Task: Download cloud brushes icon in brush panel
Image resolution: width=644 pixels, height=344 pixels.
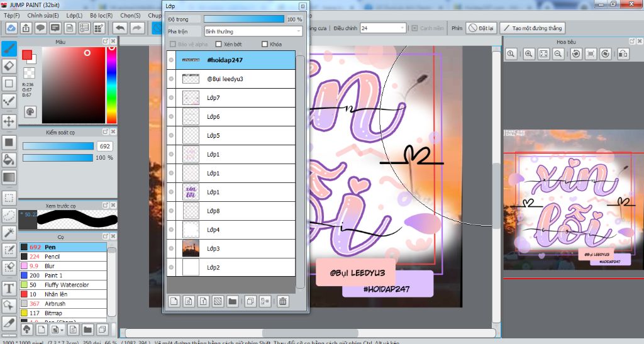Action: pyautogui.click(x=26, y=330)
